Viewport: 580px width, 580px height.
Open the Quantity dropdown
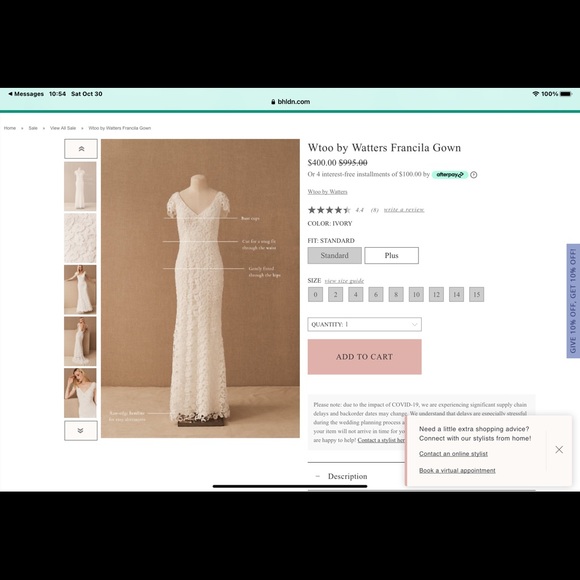pos(365,324)
